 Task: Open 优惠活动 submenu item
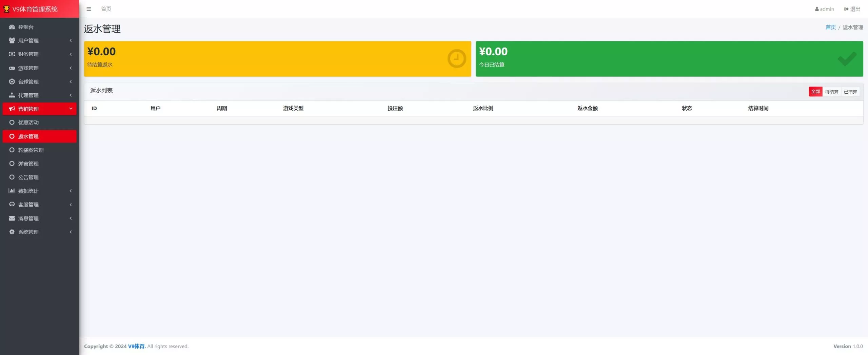(28, 123)
